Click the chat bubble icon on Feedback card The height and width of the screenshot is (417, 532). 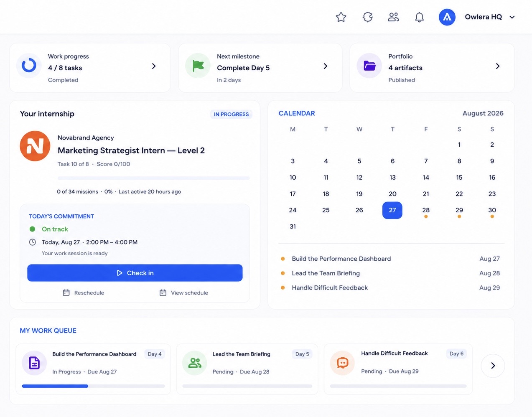point(343,363)
